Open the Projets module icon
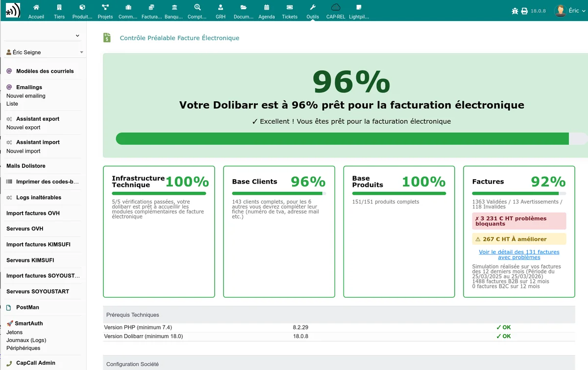588x370 pixels. tap(105, 7)
